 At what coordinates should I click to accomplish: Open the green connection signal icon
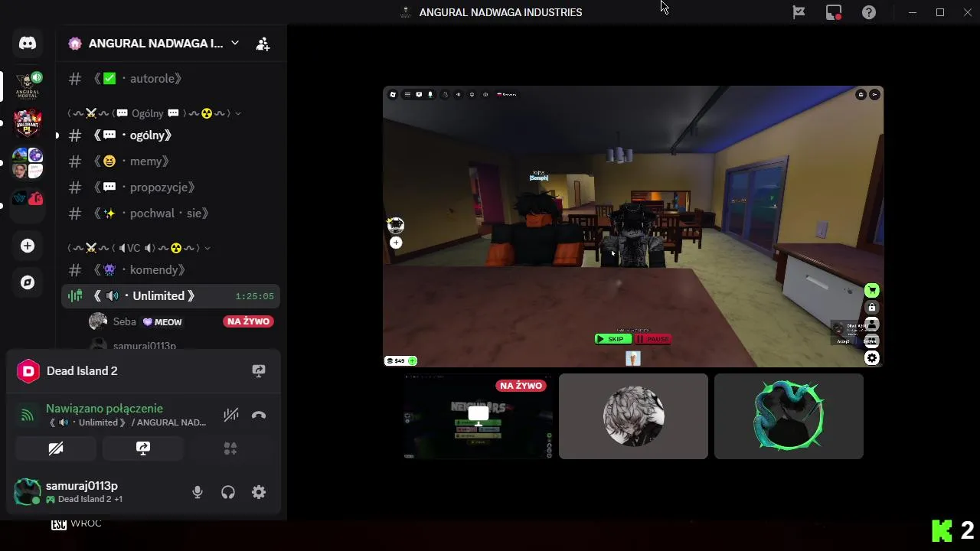[x=28, y=416]
